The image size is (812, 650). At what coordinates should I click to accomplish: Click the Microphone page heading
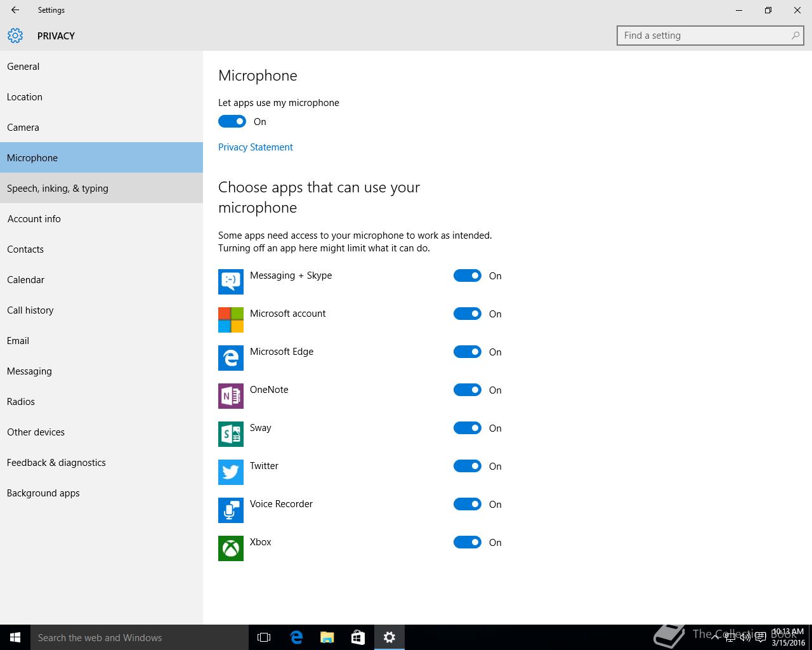258,76
